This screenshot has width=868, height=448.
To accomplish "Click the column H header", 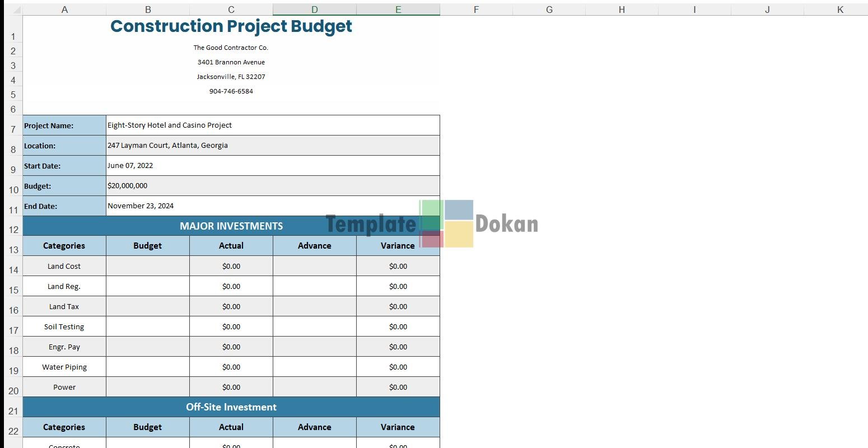I will click(x=622, y=10).
